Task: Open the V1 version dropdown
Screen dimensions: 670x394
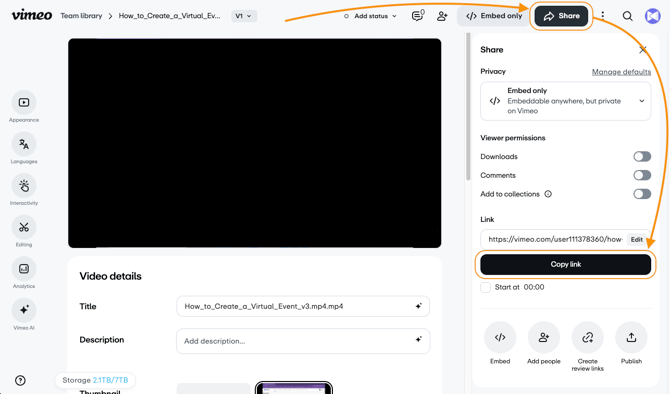Action: click(244, 16)
